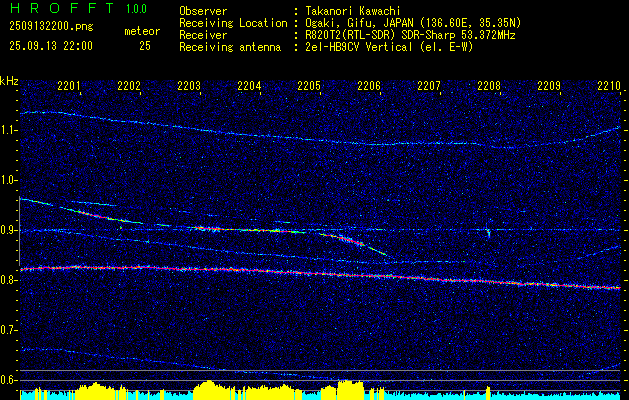This screenshot has height=400, width=629.
Task: Click receiver R820T2(RTL-SDR) SDR-Sharp 53.372MHz text
Action: pos(410,35)
